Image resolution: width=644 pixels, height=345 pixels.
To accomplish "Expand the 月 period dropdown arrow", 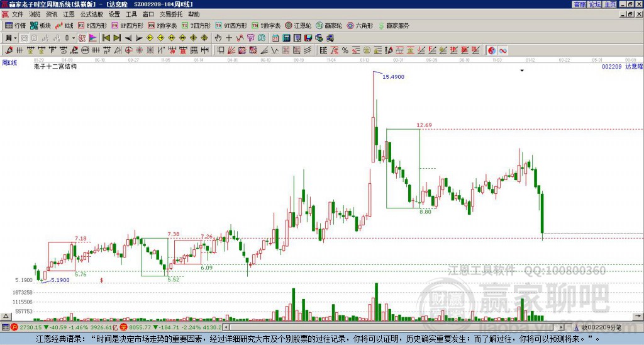I will click(15, 38).
